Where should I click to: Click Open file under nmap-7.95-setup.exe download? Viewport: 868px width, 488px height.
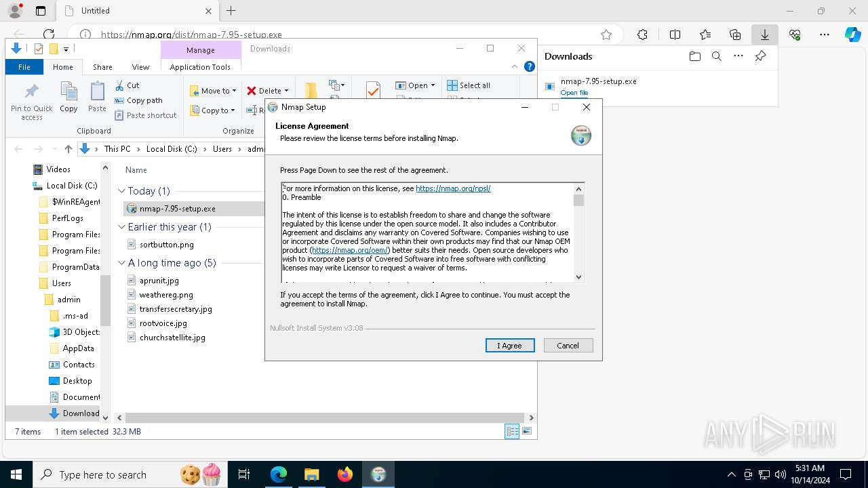tap(574, 93)
